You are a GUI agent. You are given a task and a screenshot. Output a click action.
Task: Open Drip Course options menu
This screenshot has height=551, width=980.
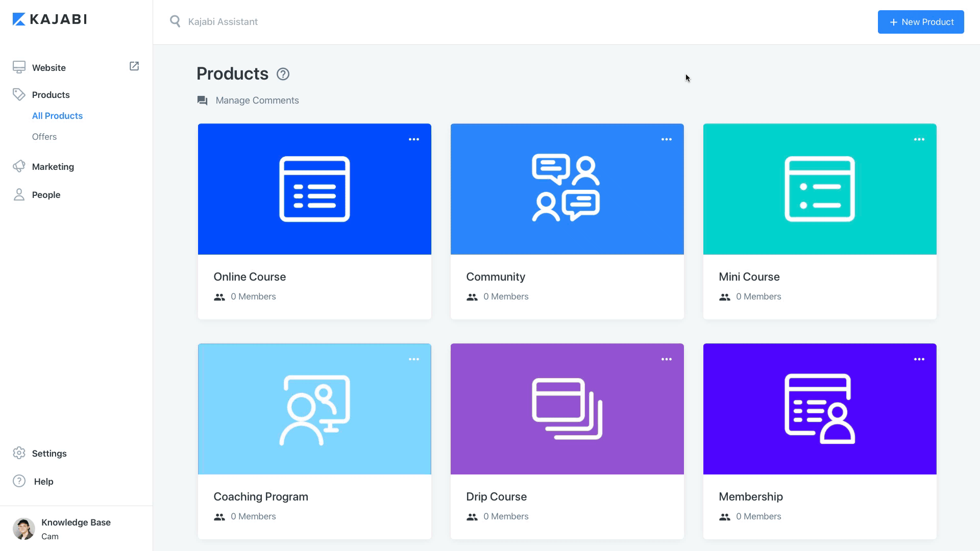[x=666, y=359]
